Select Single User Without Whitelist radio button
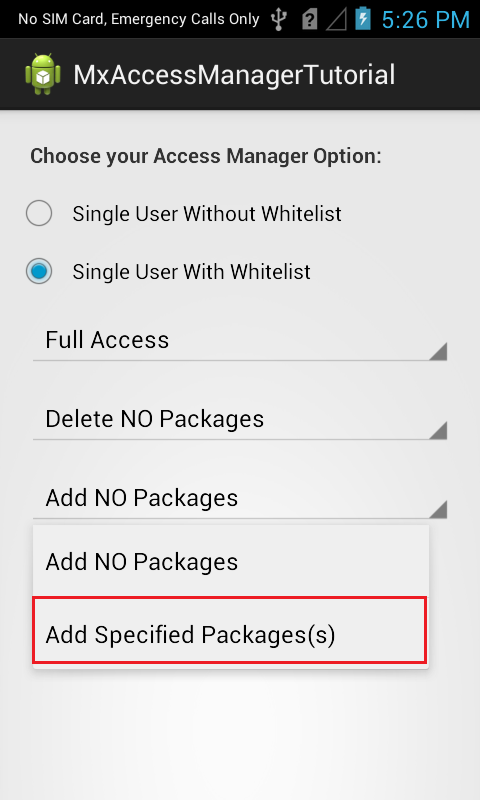The height and width of the screenshot is (800, 480). click(x=39, y=213)
